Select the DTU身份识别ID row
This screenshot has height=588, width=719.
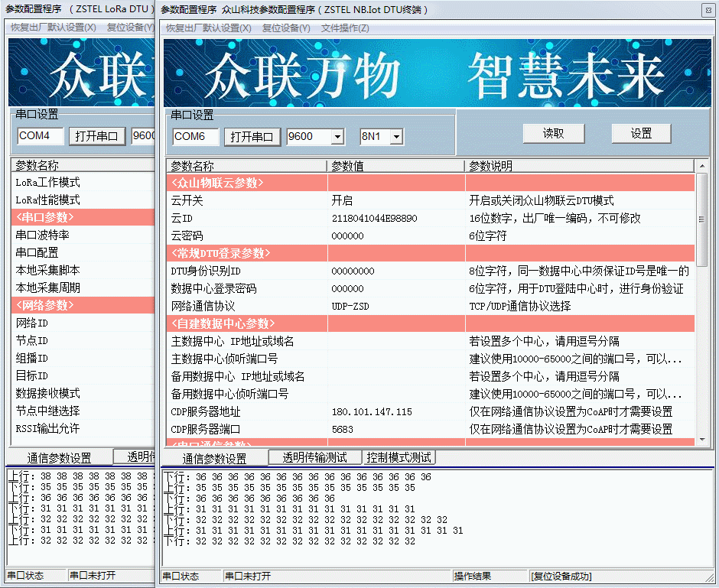coord(431,271)
